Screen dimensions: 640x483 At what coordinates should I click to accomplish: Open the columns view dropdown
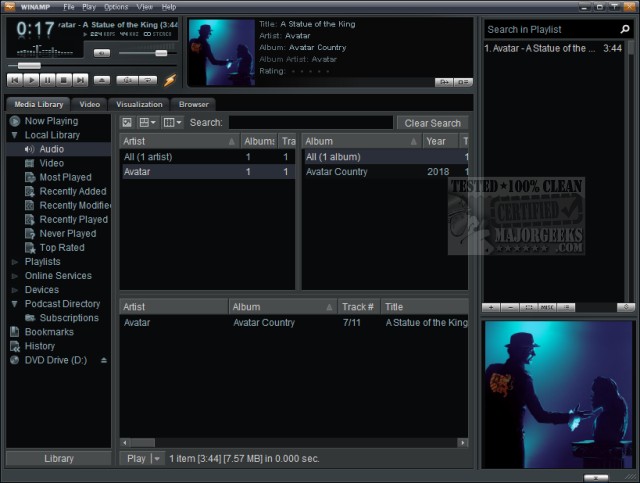(172, 122)
